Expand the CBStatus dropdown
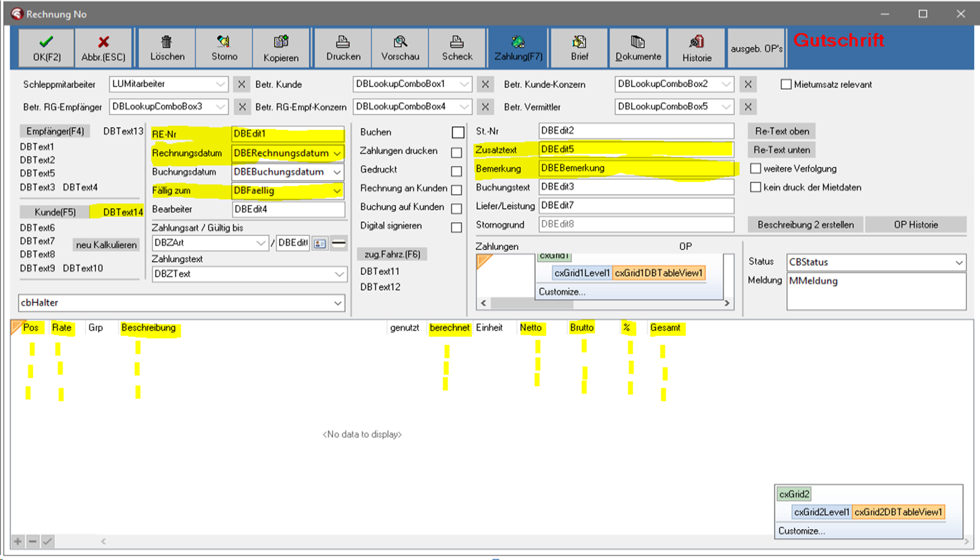 [x=959, y=263]
